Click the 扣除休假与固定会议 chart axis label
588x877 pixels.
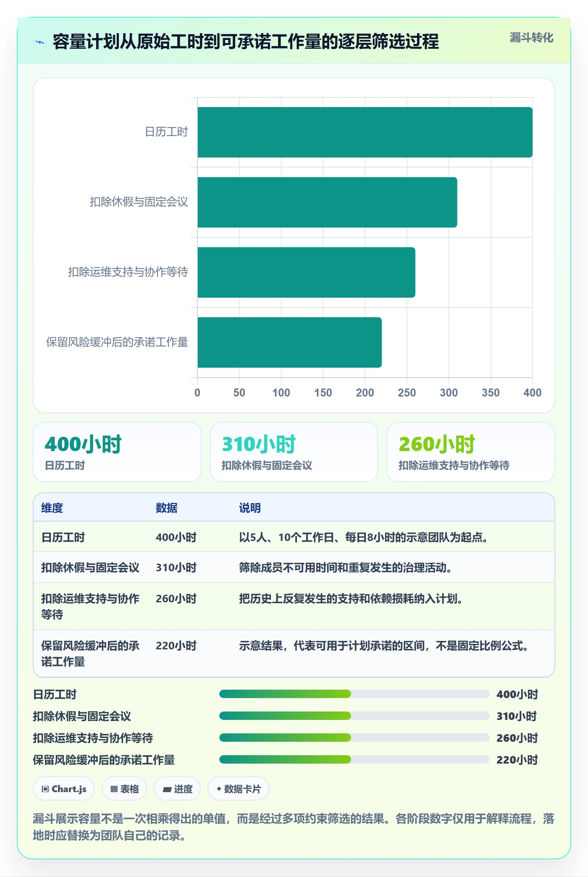coord(139,202)
